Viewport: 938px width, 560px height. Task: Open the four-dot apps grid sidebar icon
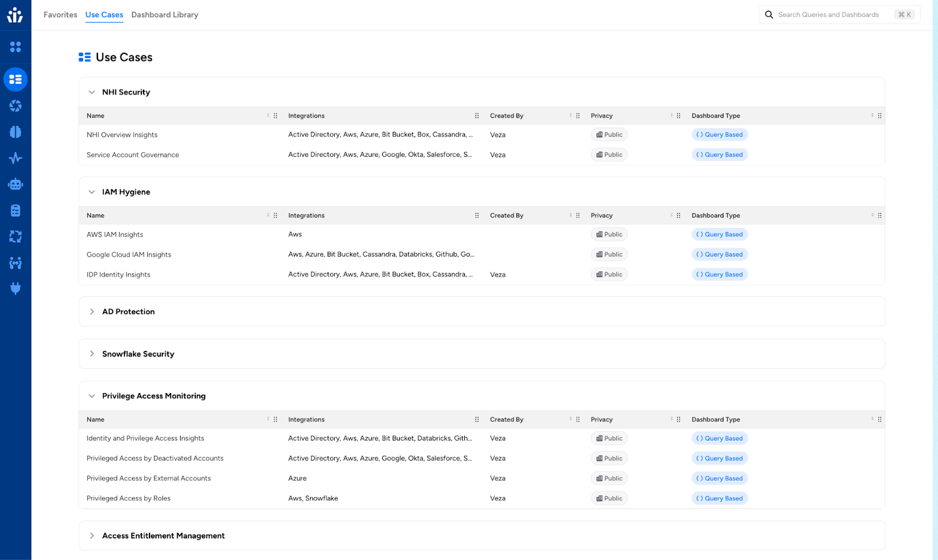point(15,47)
